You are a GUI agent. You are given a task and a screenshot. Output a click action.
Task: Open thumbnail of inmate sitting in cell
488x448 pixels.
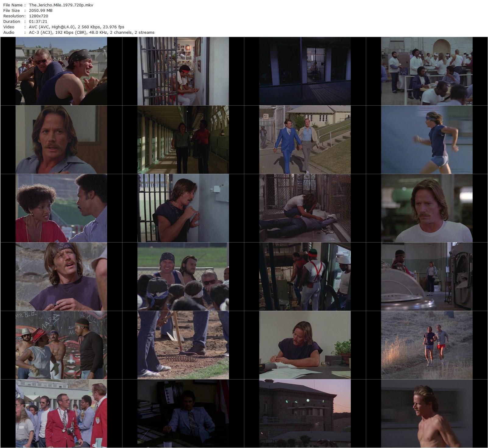point(183,71)
